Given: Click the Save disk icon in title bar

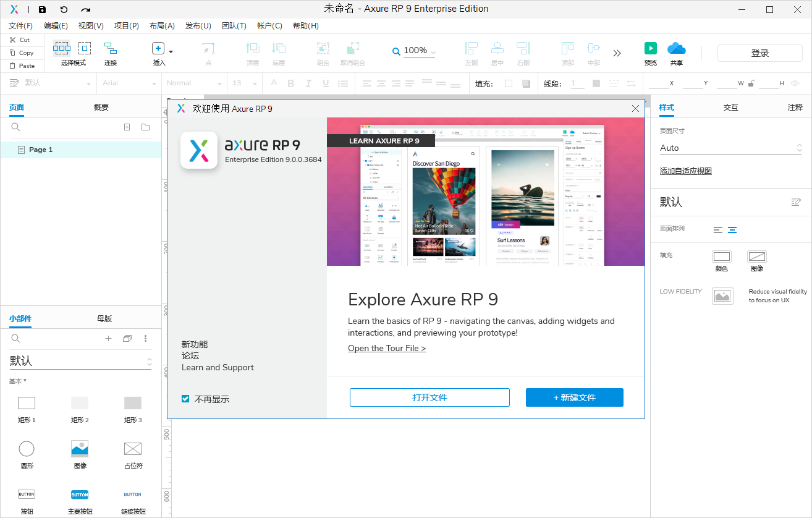Looking at the screenshot, I should point(42,9).
